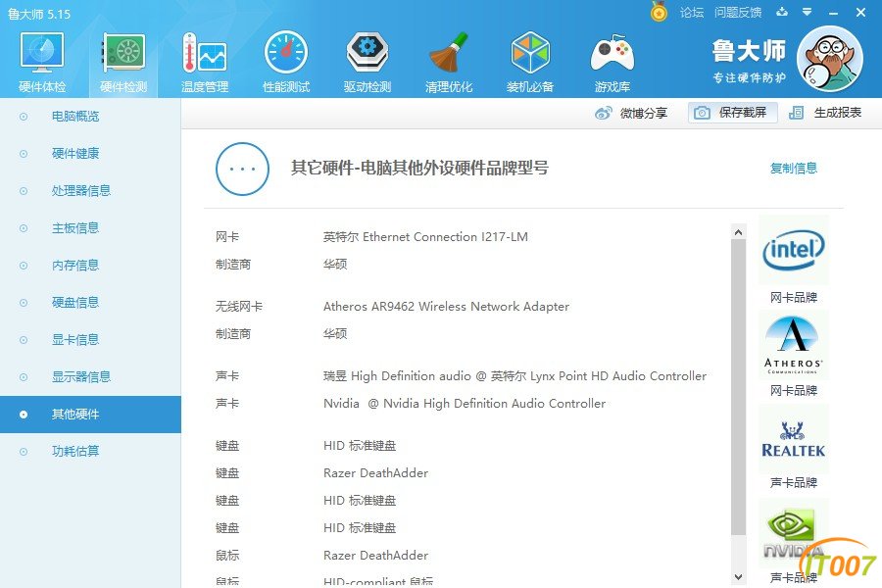Viewport: 882px width, 588px height.
Task: Select 其他硬件 sidebar item
Action: point(90,415)
